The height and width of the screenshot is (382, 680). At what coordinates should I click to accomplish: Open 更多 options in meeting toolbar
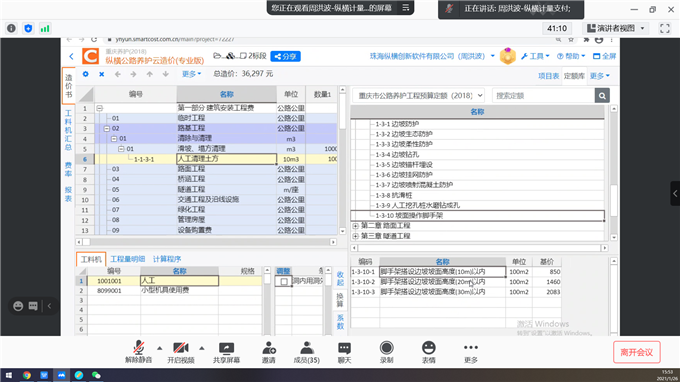click(471, 352)
